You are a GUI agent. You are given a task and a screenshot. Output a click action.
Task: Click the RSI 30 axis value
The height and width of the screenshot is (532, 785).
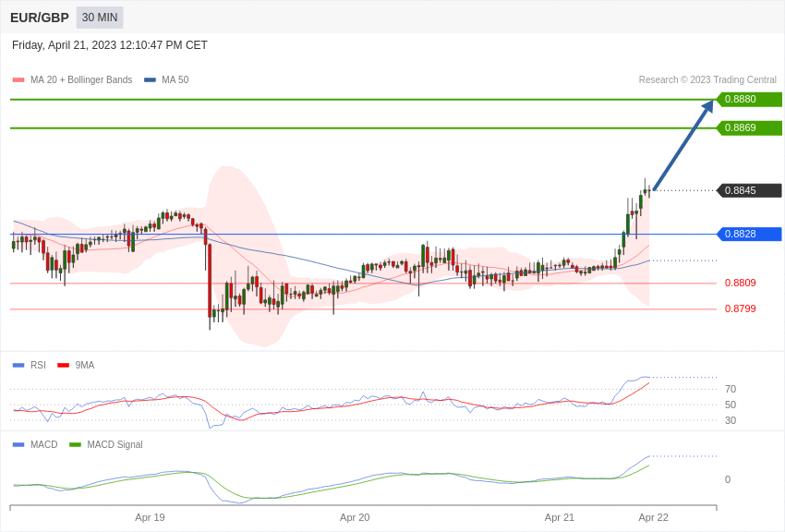click(x=731, y=420)
